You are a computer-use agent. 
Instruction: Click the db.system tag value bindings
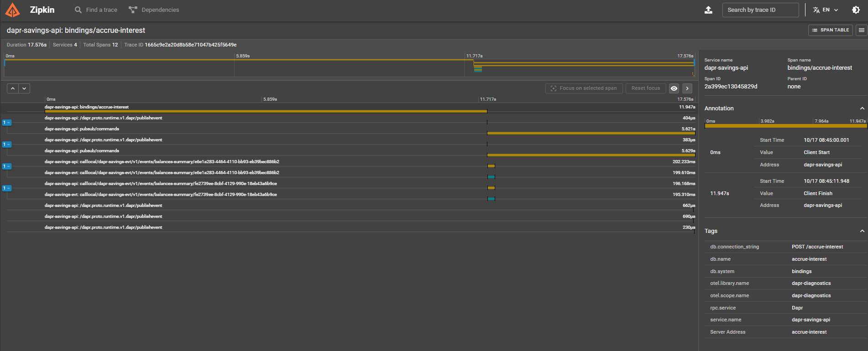click(x=801, y=271)
